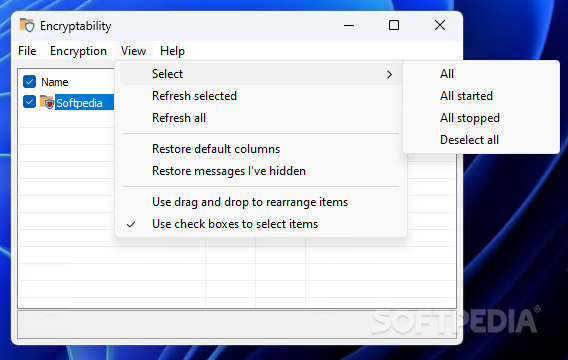Select All stopped in submenu

pyautogui.click(x=481, y=118)
